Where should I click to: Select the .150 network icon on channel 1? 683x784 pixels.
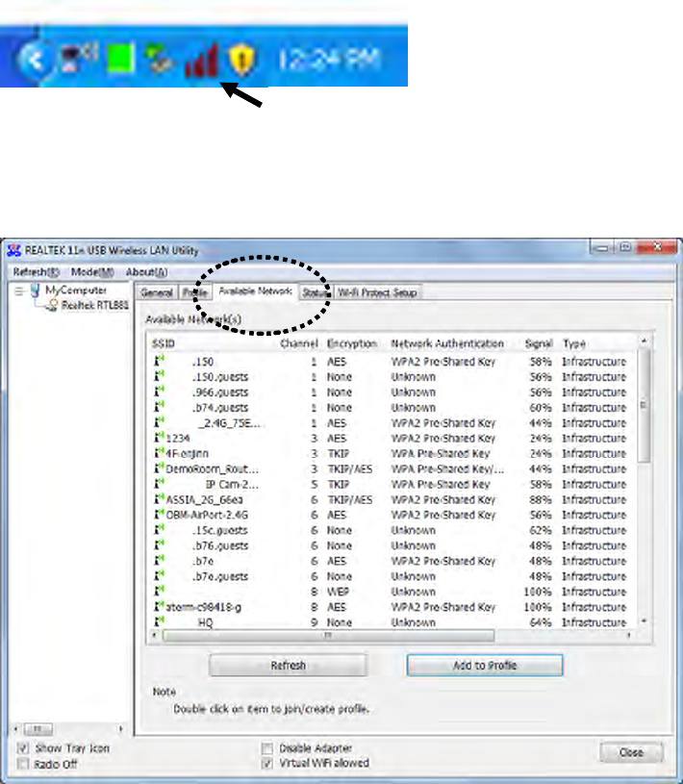coord(159,361)
